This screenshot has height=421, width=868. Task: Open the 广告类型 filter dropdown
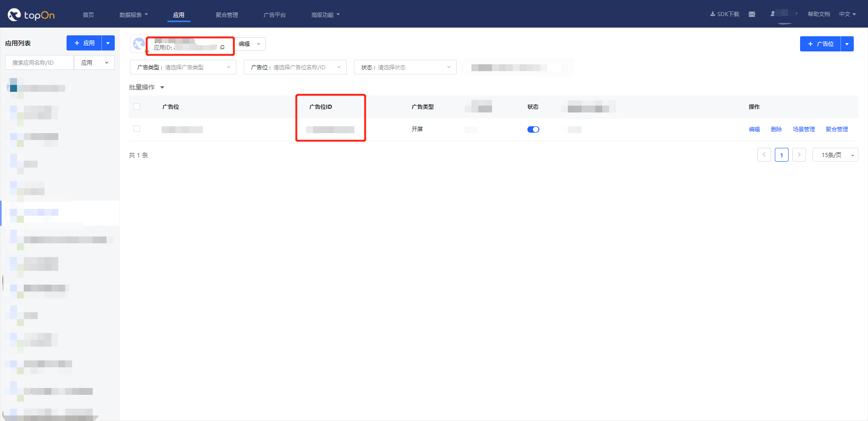click(x=183, y=67)
